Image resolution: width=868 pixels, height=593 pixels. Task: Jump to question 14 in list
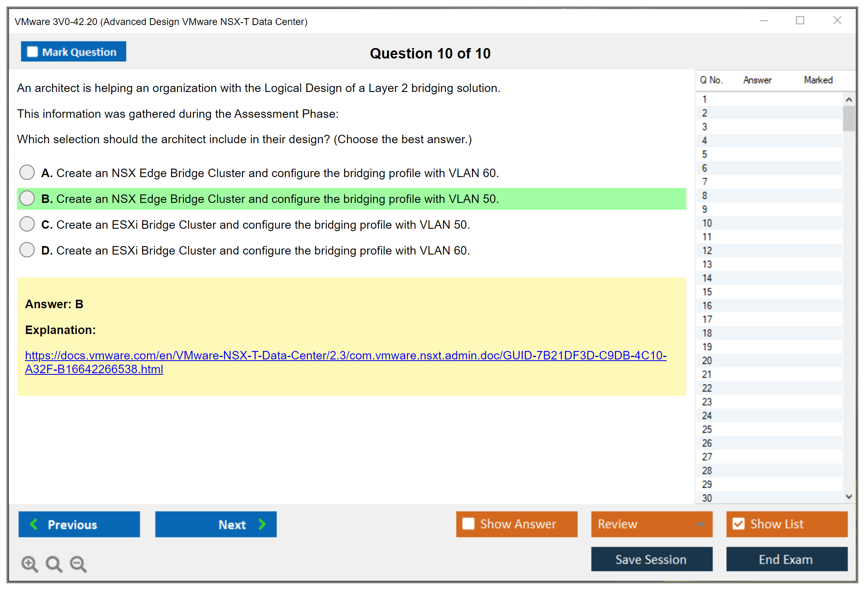click(x=707, y=278)
